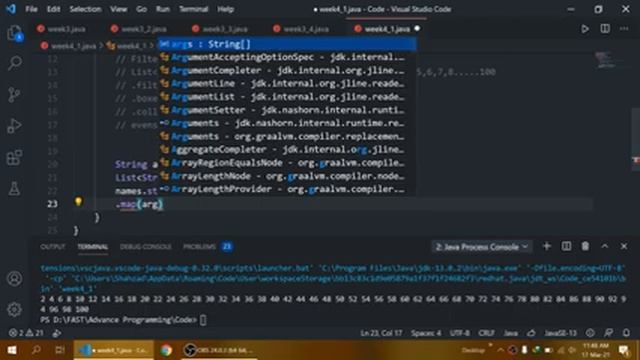
Task: Open Run and Debug view
Action: click(x=15, y=126)
